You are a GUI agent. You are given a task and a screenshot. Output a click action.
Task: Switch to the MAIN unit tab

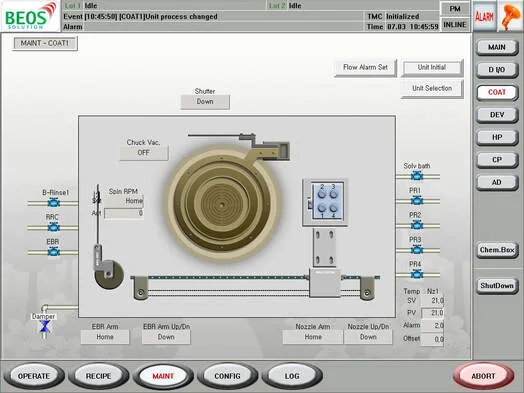497,47
